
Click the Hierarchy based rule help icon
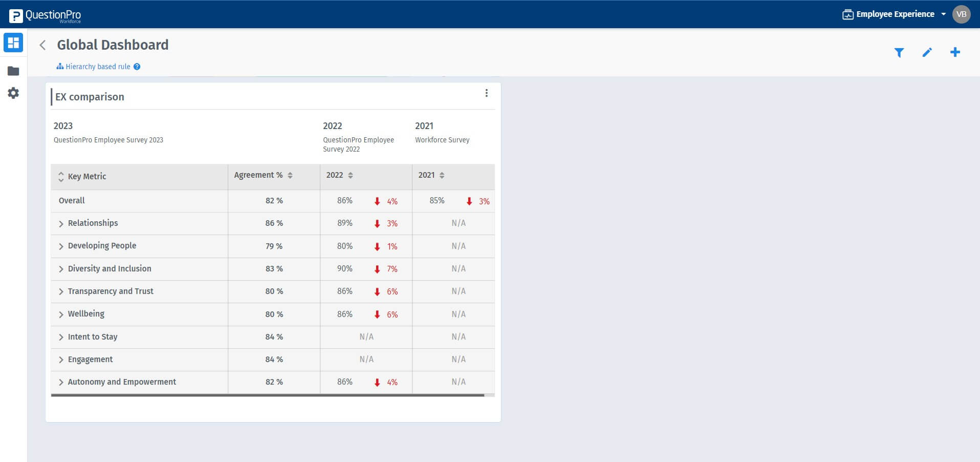(x=136, y=67)
